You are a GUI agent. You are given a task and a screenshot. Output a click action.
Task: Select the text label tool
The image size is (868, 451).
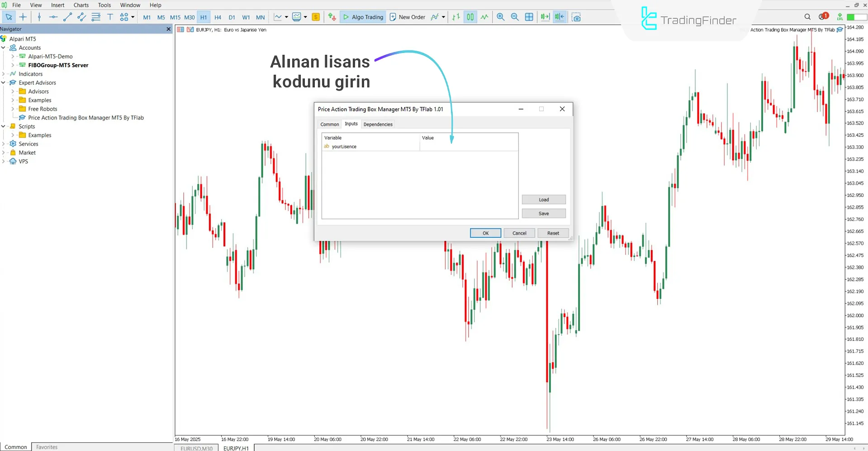click(110, 17)
